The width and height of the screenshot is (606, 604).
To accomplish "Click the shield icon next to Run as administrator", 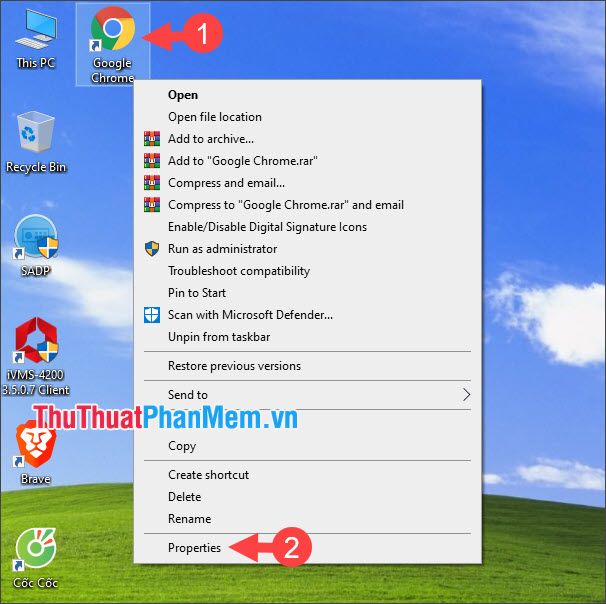I will 152,249.
